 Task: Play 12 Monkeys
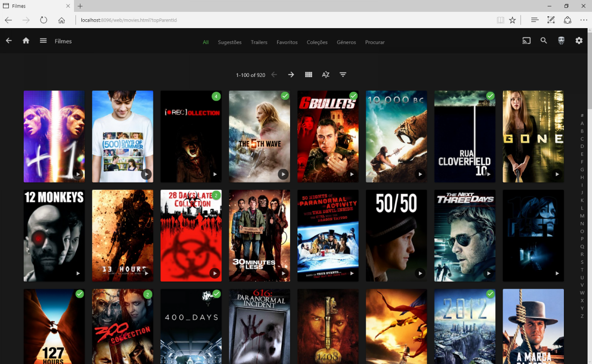(x=78, y=273)
